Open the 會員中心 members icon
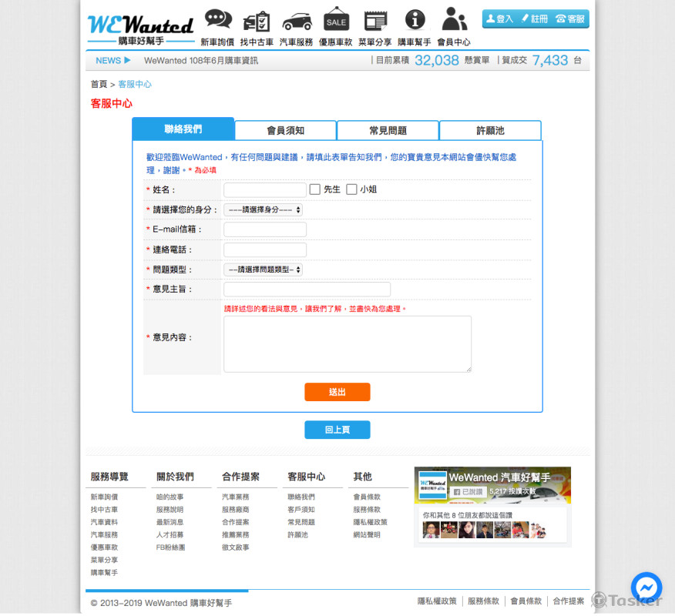Screen dimensions: 675x616 (x=453, y=19)
